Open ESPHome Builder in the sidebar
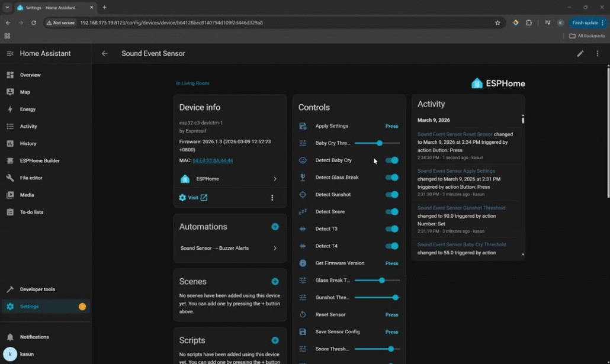 pyautogui.click(x=39, y=160)
